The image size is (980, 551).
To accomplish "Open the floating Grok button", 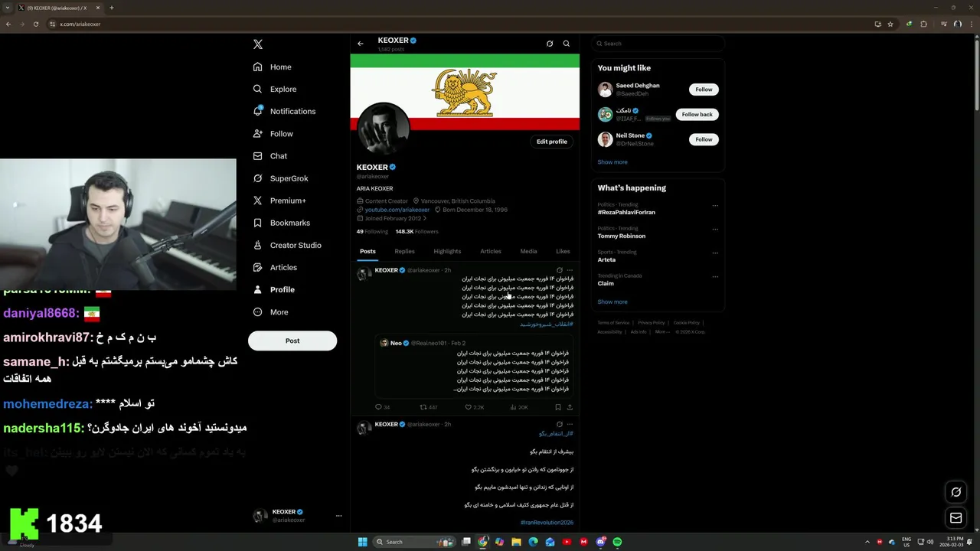I will pos(956,492).
